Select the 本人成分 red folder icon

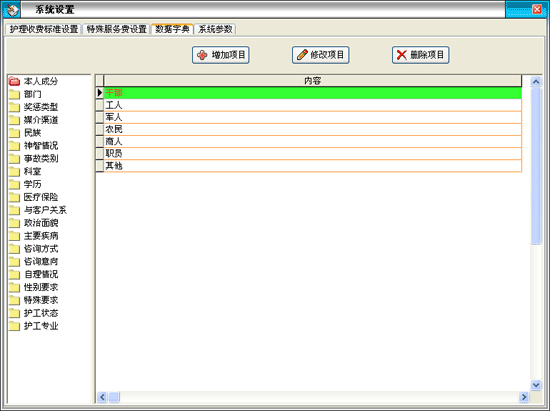tap(14, 81)
